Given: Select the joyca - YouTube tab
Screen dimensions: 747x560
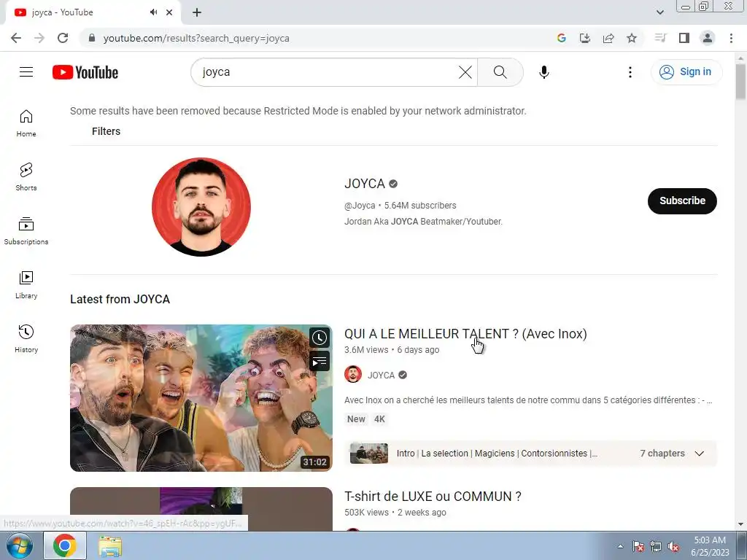Looking at the screenshot, I should point(93,12).
